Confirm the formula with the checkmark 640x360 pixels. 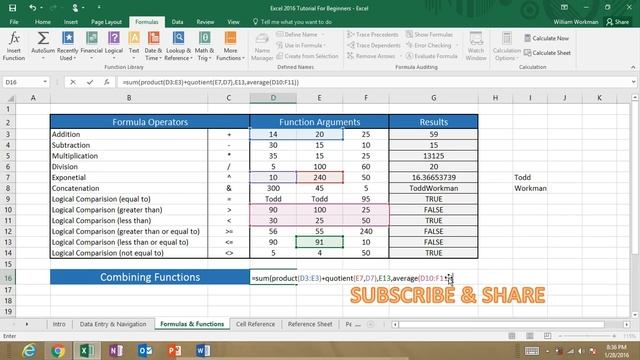tap(90, 82)
